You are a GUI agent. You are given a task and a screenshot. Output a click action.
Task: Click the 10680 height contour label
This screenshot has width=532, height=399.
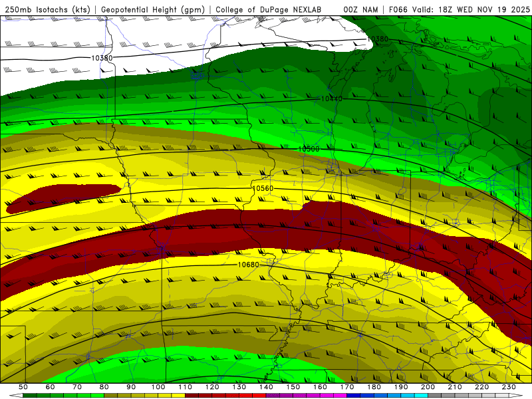248,264
